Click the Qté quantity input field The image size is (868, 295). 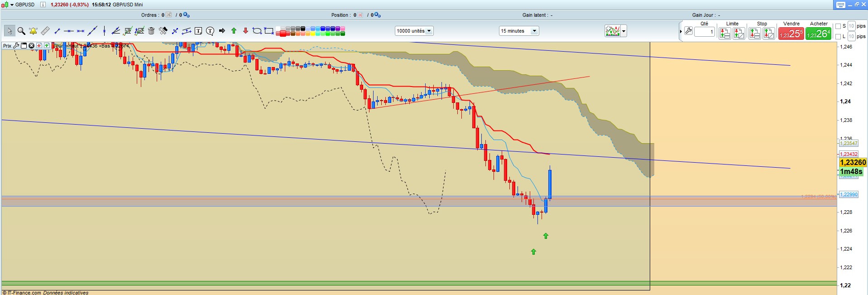click(705, 32)
